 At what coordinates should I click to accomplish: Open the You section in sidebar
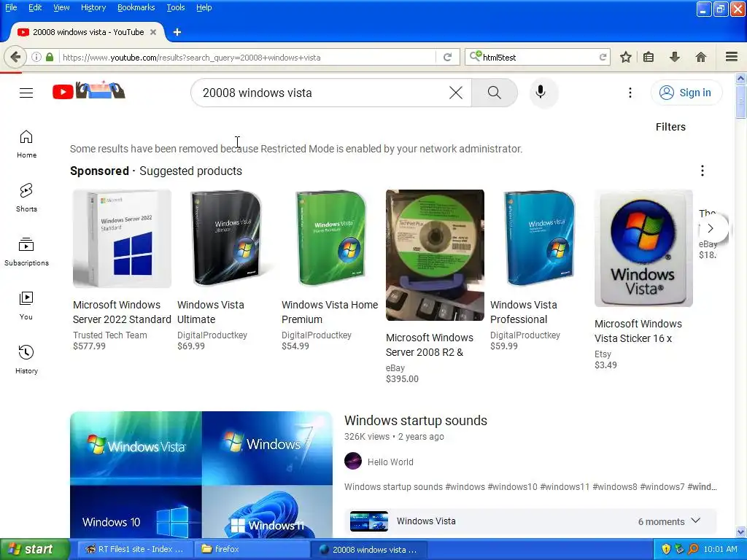[x=26, y=306]
